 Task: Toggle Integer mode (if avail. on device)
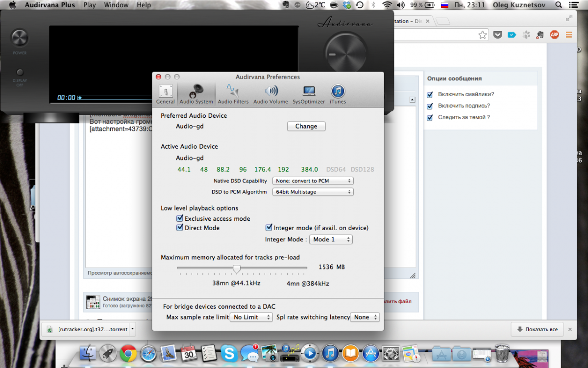pyautogui.click(x=269, y=228)
